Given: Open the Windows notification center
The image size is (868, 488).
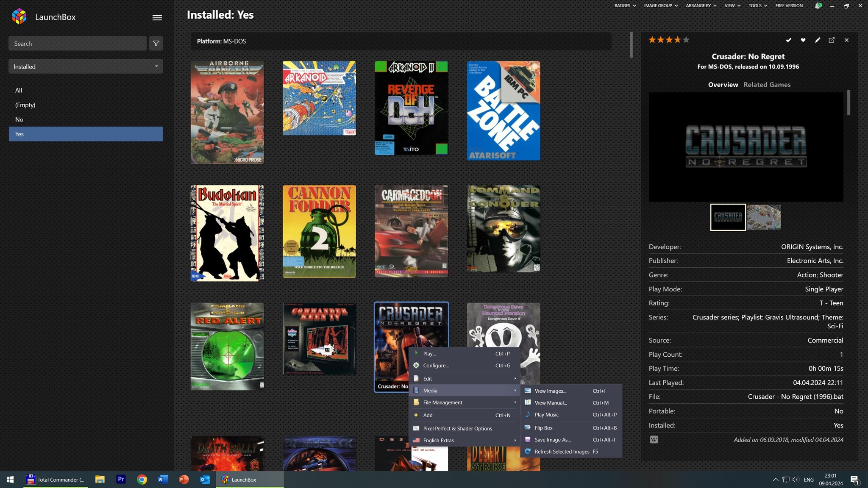Looking at the screenshot, I should point(854,480).
